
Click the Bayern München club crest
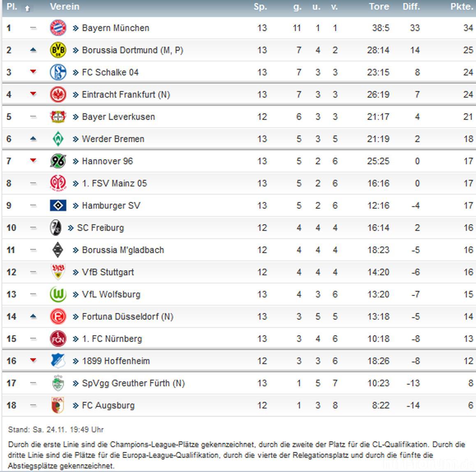tap(58, 28)
